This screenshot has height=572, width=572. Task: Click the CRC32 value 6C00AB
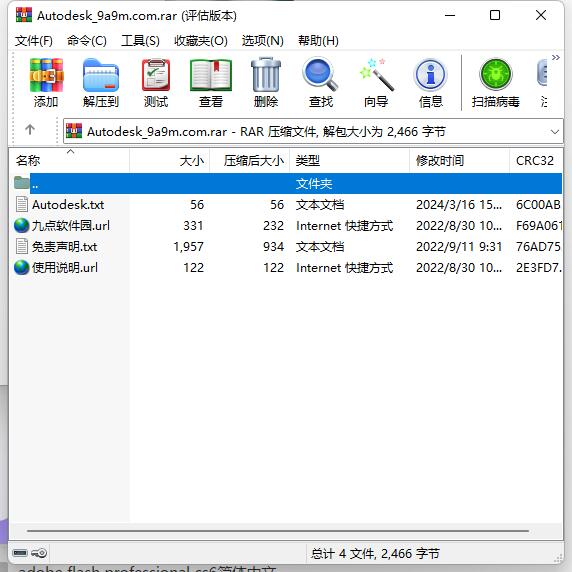pos(538,205)
